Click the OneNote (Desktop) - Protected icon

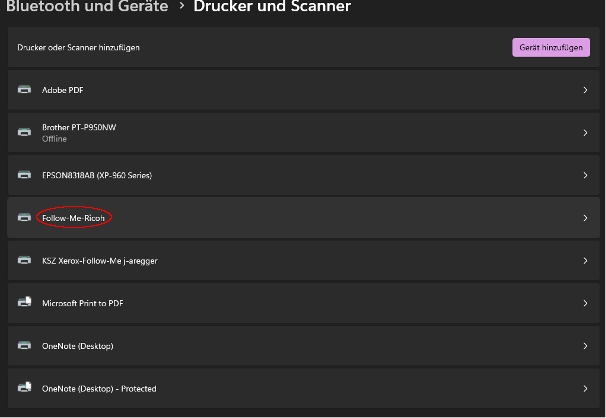(x=24, y=387)
